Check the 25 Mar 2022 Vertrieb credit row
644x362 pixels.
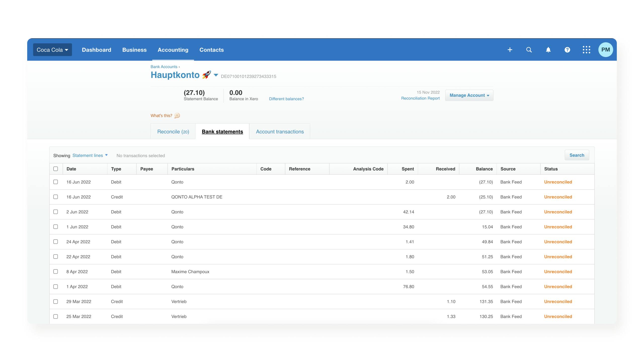[56, 316]
